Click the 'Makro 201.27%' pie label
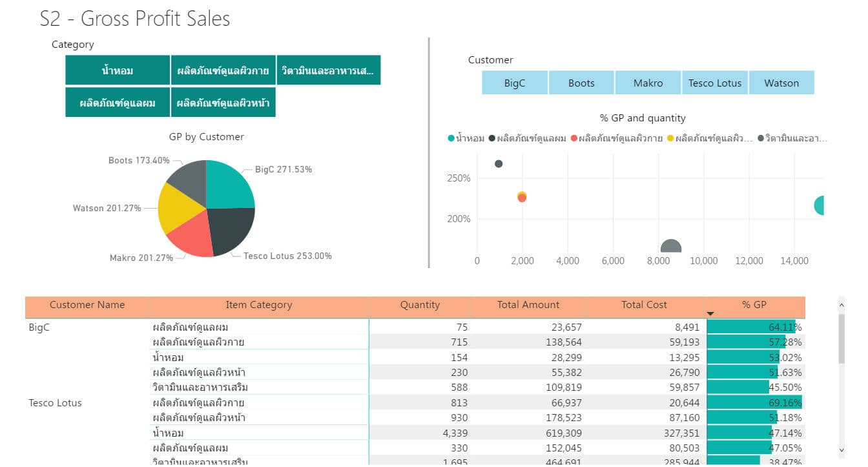Image resolution: width=868 pixels, height=467 pixels. click(141, 258)
